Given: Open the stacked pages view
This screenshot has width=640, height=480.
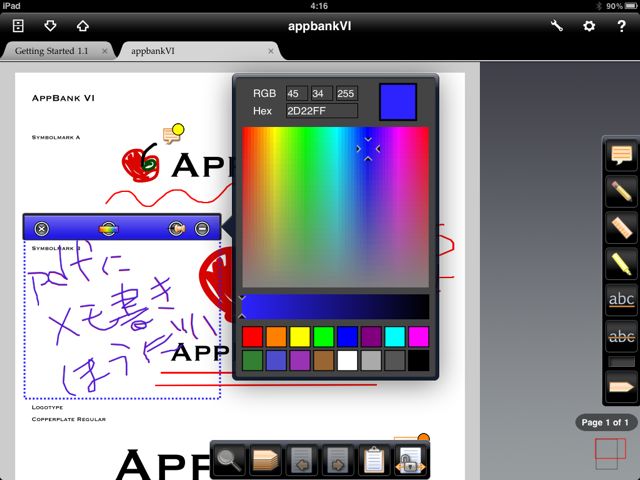Looking at the screenshot, I should (x=265, y=460).
